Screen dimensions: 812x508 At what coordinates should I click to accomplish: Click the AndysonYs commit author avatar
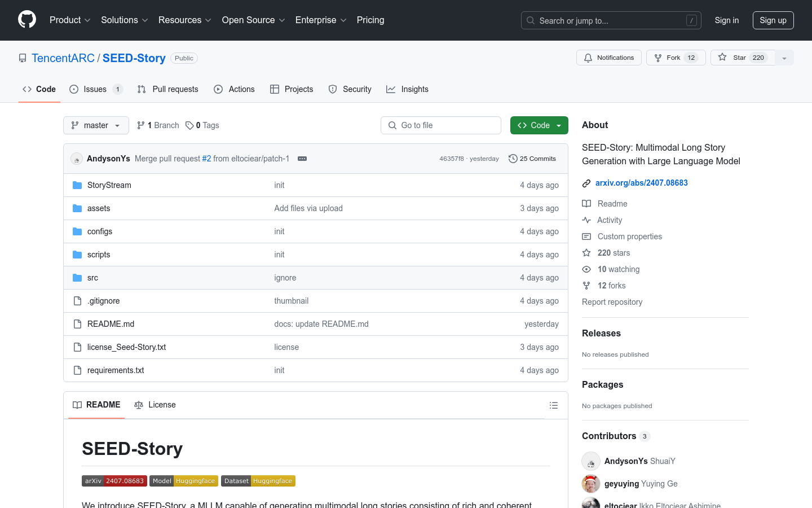(x=77, y=159)
